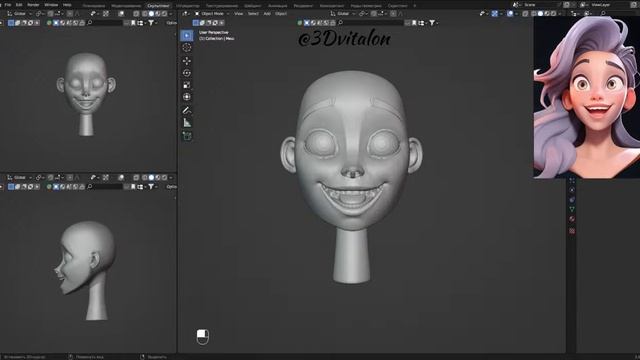
Task: Click the search magnifier in the outliner header
Action: (603, 13)
